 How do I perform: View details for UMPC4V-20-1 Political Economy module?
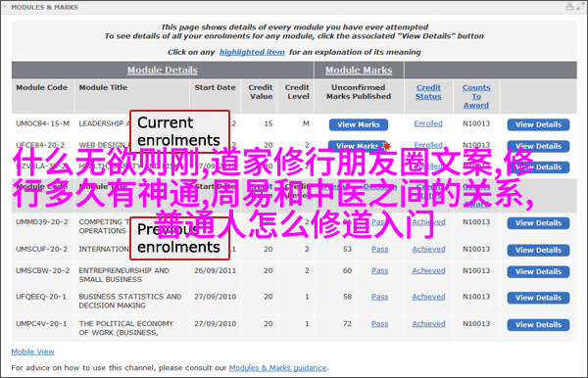click(538, 325)
